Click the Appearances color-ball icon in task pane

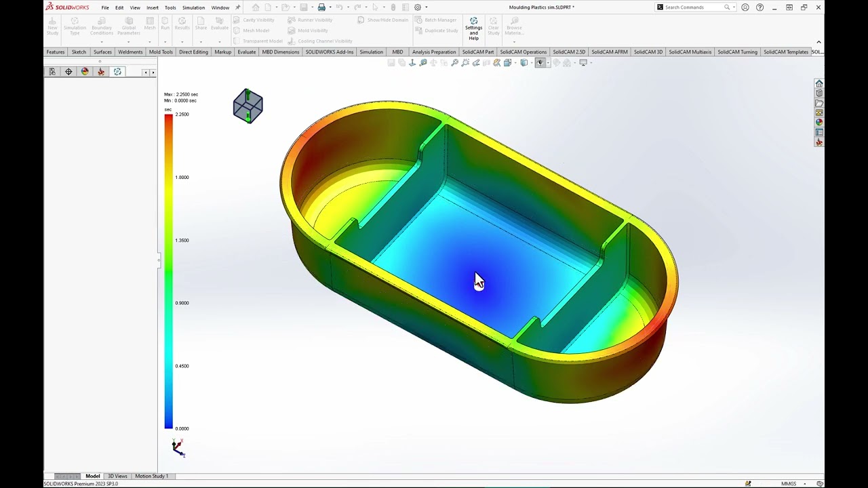tap(819, 123)
